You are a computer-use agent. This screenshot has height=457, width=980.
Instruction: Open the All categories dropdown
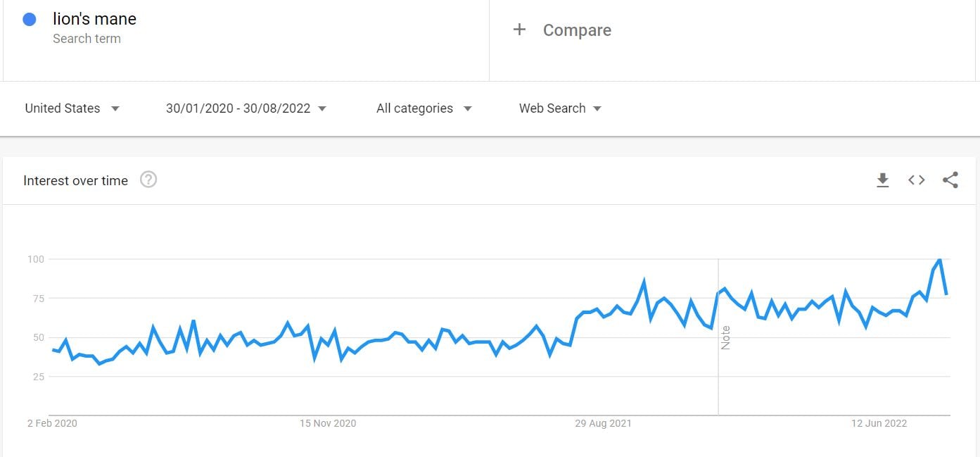tap(424, 108)
